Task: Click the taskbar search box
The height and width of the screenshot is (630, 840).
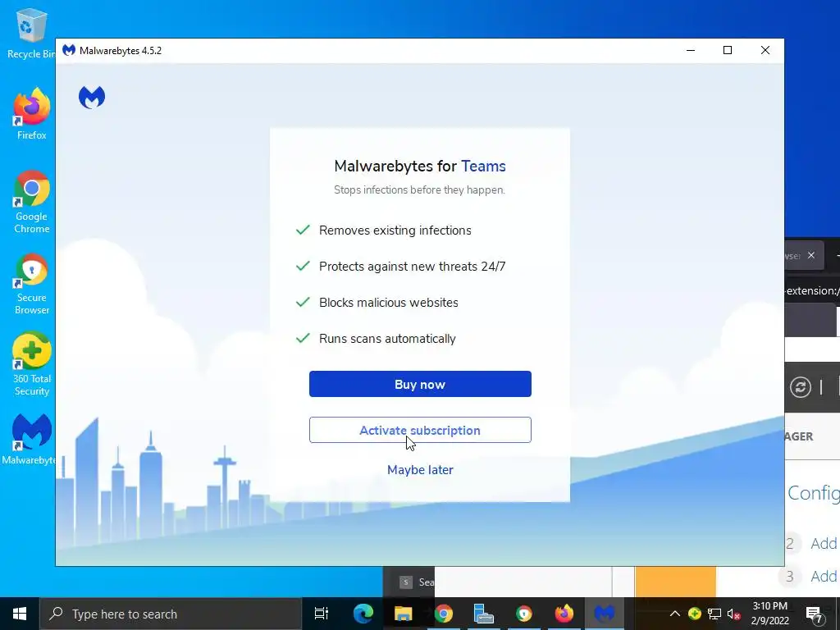Action: (x=171, y=614)
